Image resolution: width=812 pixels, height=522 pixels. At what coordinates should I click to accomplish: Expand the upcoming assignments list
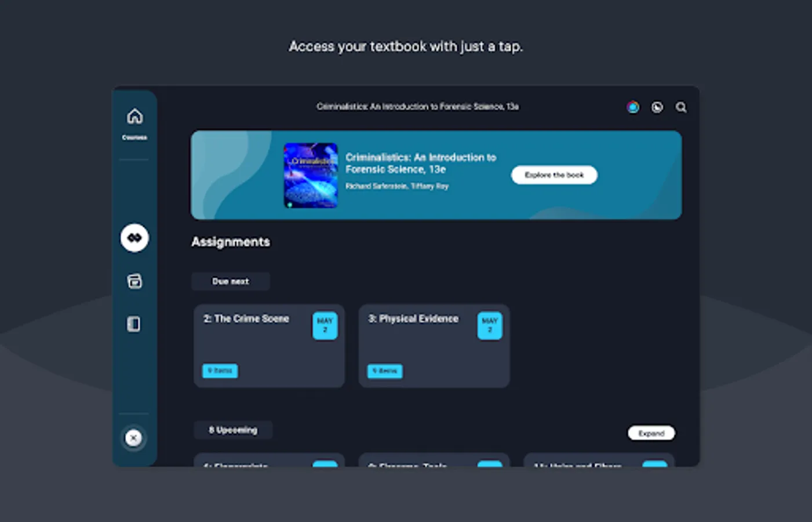point(651,433)
